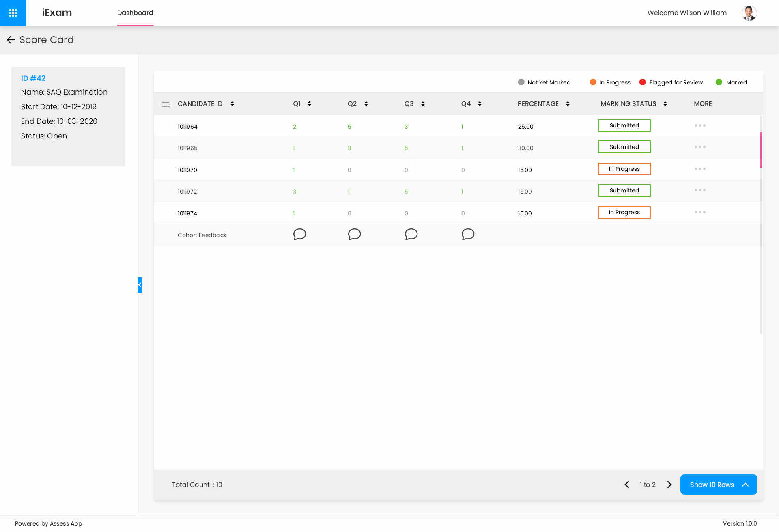Click In Progress status for candidate 1011970

click(x=624, y=169)
